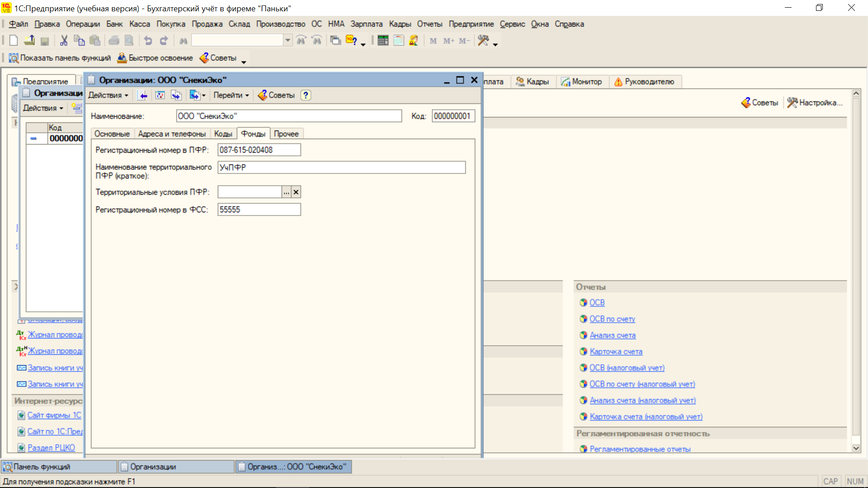The height and width of the screenshot is (488, 868).
Task: Open the windows list icon in the toolbar
Action: coord(335,41)
